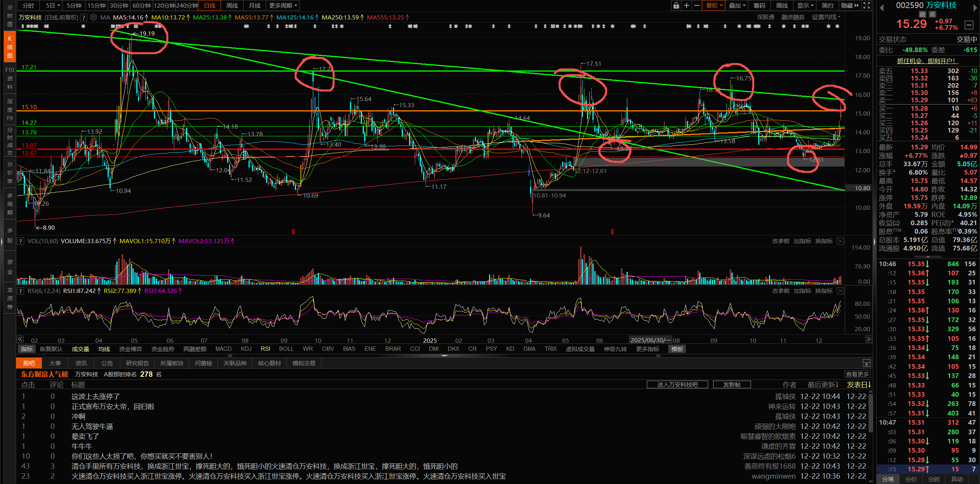The width and height of the screenshot is (980, 484).
Task: Go to previous stock with left arrow
Action: [x=882, y=7]
